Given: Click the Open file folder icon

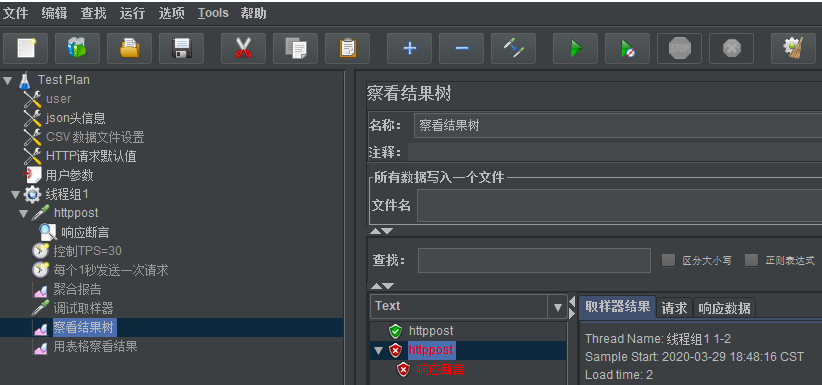Looking at the screenshot, I should click(129, 49).
